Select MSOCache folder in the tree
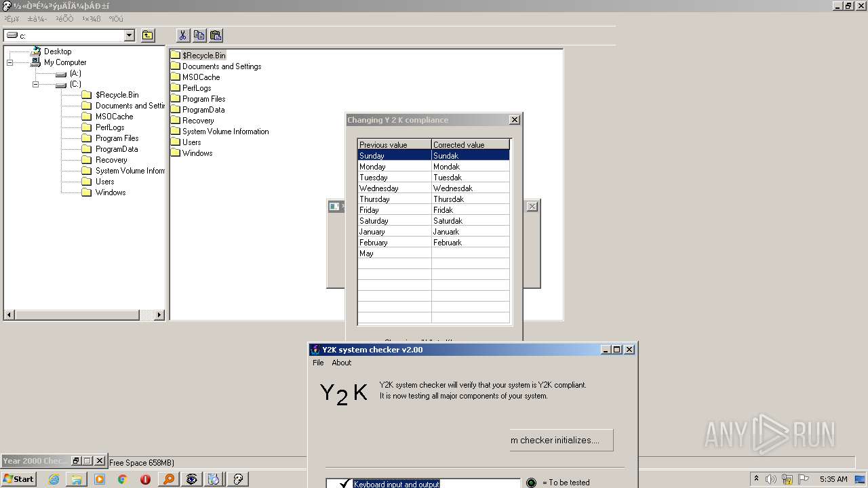Image resolution: width=868 pixels, height=488 pixels. (114, 117)
